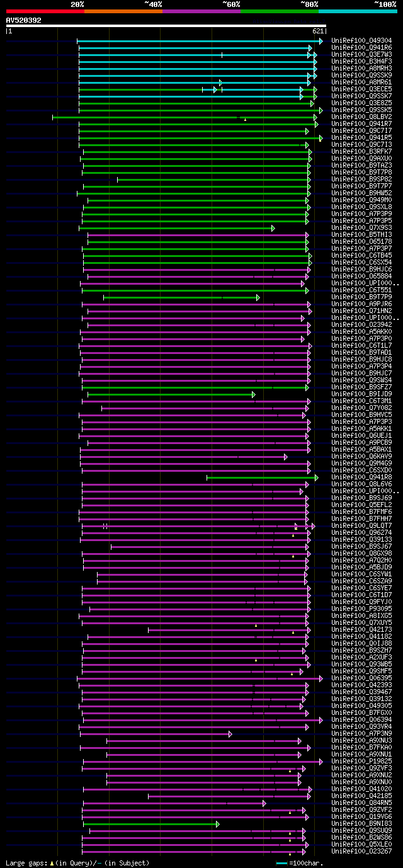Screen dimensions: 403x868
Task: Select hit label UniRef100_Q7X9S3
Action: (x=361, y=228)
